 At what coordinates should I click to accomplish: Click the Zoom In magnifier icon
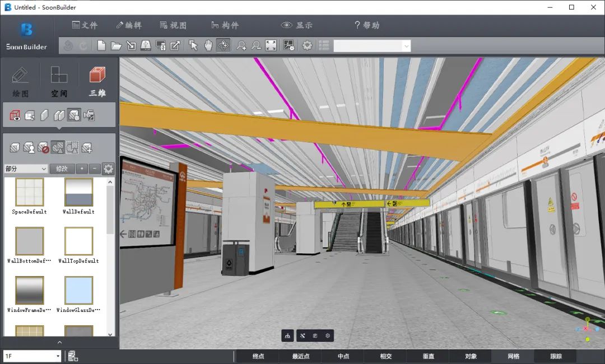coord(241,45)
